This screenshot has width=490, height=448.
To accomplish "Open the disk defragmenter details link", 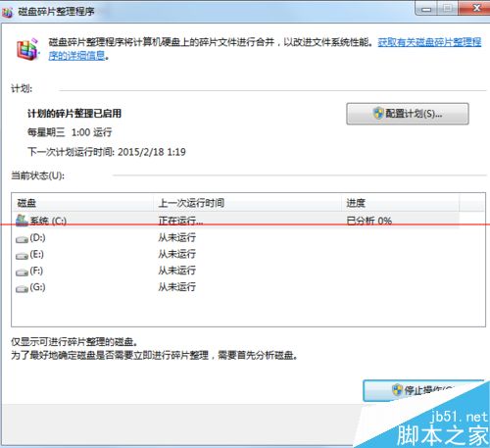I will 429,42.
